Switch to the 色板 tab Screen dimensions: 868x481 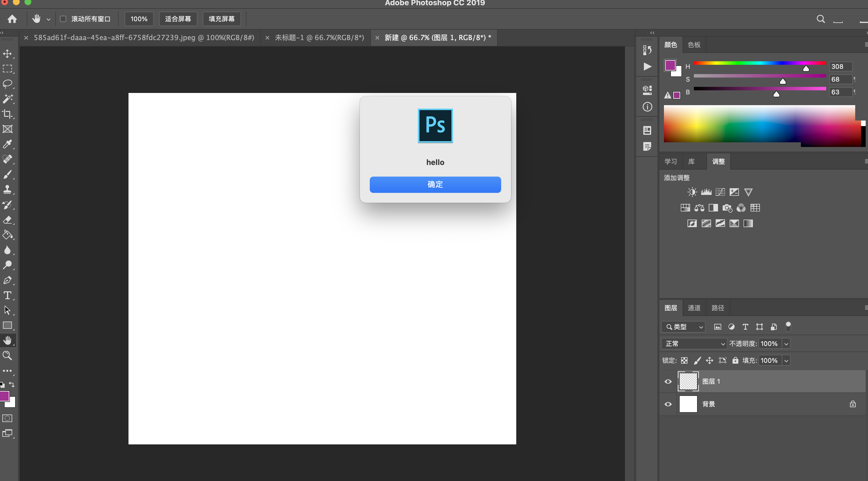(x=694, y=45)
